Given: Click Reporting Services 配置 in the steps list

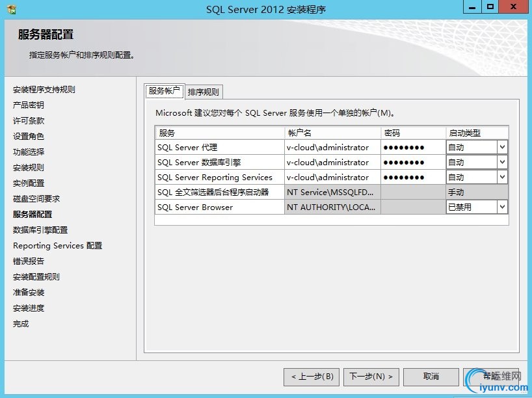Looking at the screenshot, I should [x=58, y=246].
